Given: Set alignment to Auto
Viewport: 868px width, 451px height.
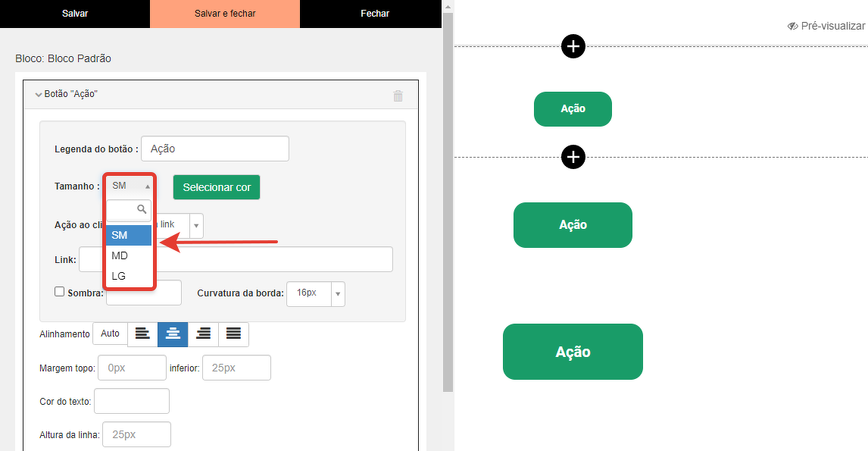Looking at the screenshot, I should (110, 334).
